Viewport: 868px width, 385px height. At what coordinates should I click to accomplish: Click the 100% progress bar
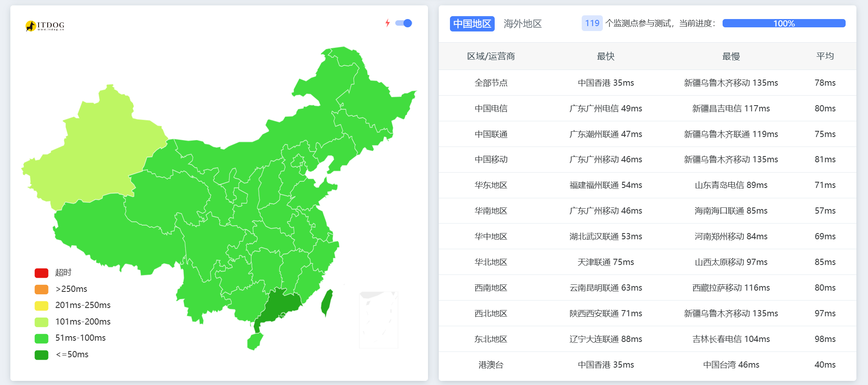pyautogui.click(x=784, y=23)
